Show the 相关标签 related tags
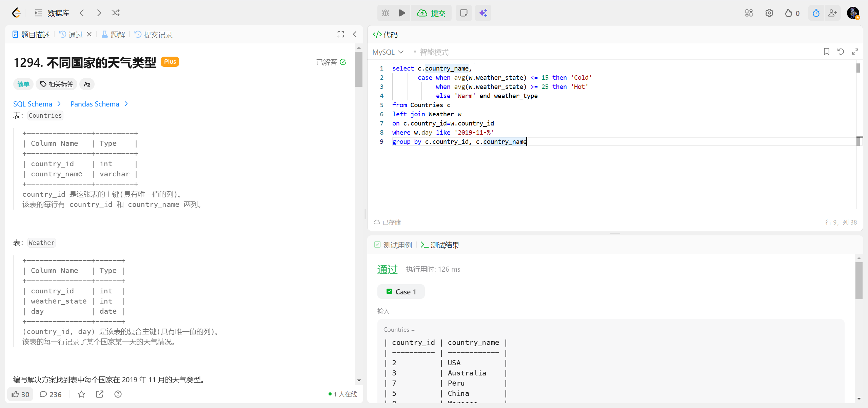868x408 pixels. tap(57, 84)
